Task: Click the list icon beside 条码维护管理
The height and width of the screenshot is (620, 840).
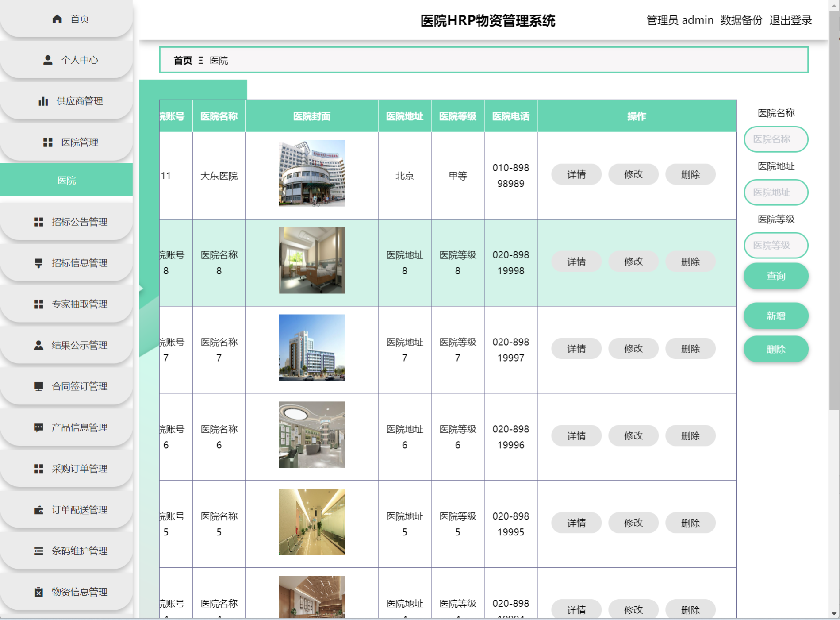Action: 38,551
